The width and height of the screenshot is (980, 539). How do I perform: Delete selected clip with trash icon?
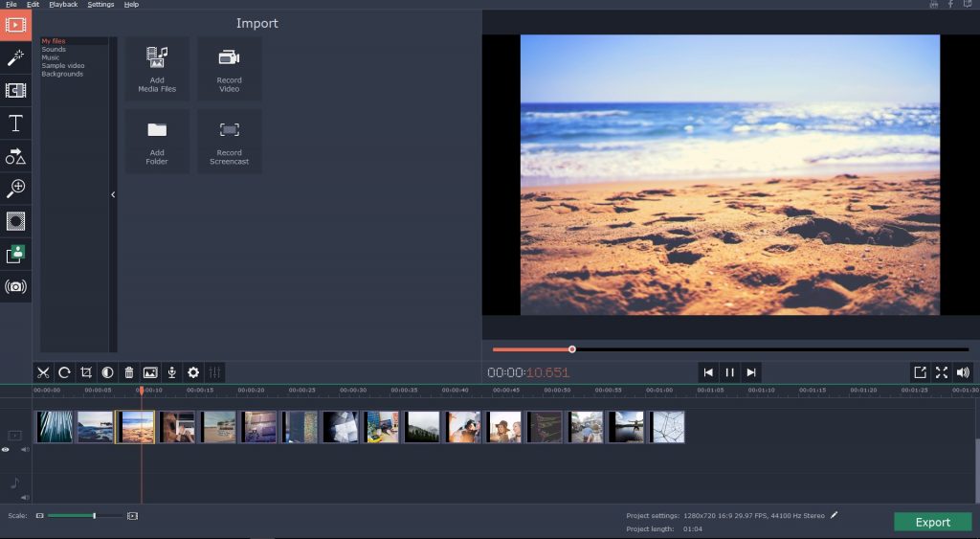tap(129, 372)
